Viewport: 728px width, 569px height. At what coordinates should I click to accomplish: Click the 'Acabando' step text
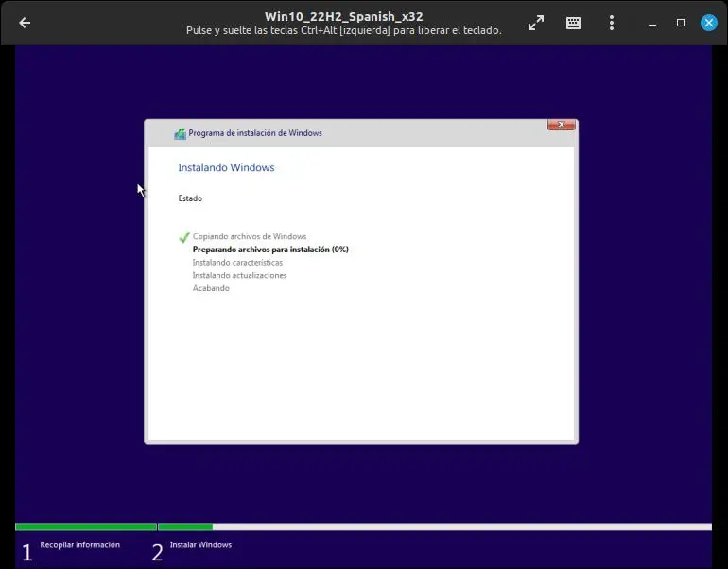point(211,288)
